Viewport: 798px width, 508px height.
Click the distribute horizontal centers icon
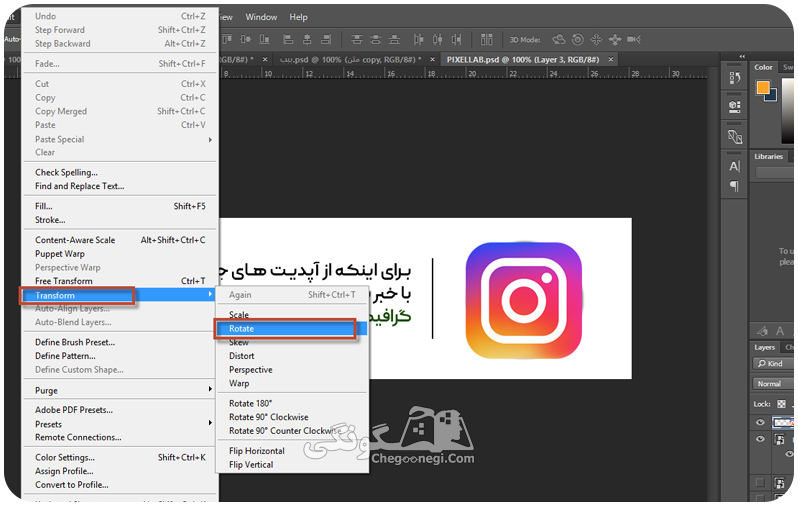(437, 39)
